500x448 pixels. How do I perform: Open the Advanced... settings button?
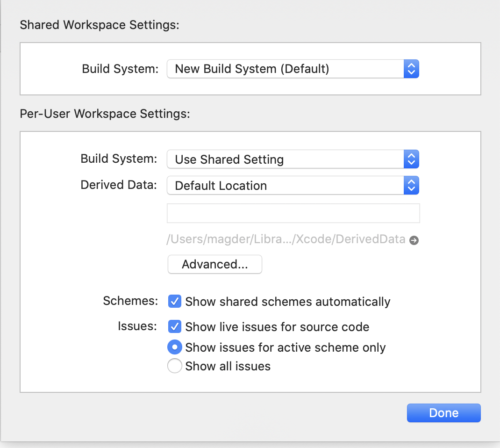(x=215, y=264)
